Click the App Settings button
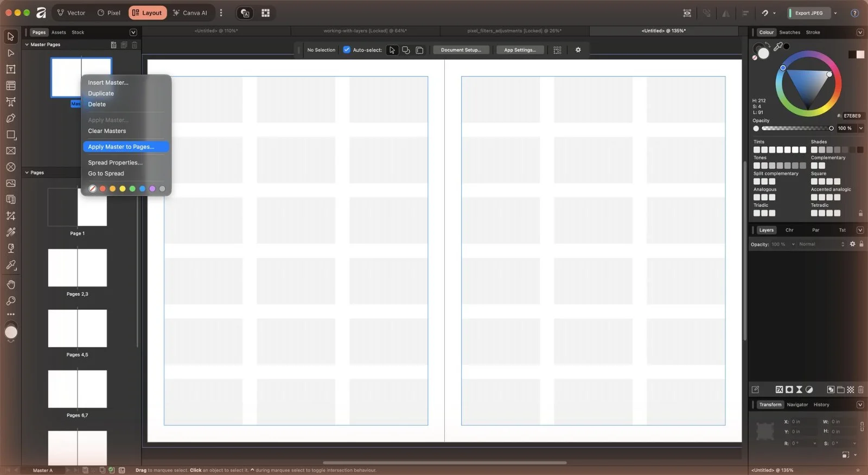This screenshot has height=475, width=868. (x=520, y=50)
